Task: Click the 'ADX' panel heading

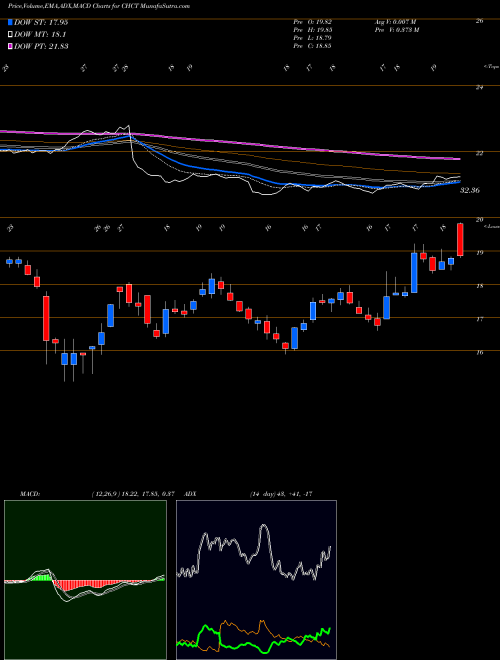Action: (191, 493)
